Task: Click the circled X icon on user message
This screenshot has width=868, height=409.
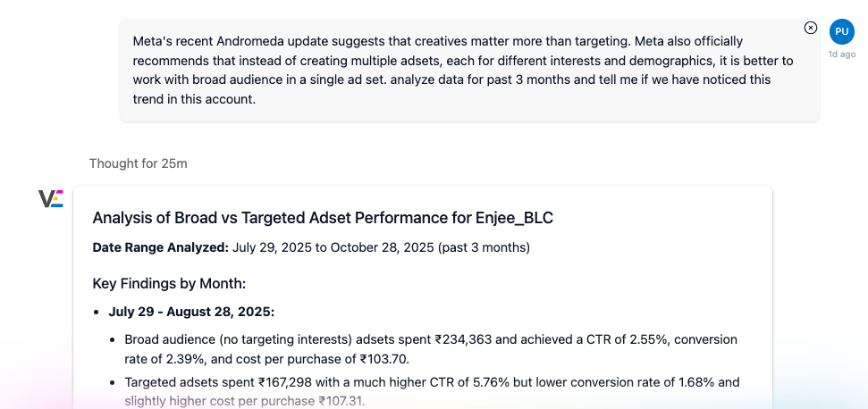Action: (811, 28)
